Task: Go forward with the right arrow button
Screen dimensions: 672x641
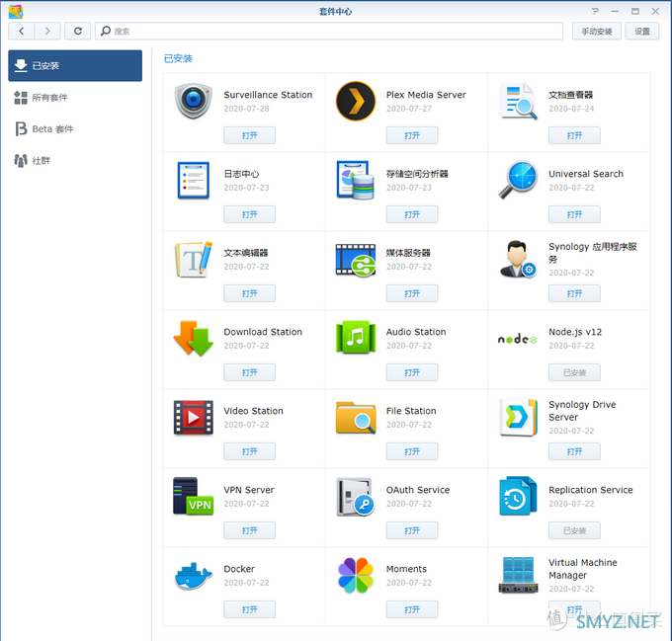Action: pos(47,31)
